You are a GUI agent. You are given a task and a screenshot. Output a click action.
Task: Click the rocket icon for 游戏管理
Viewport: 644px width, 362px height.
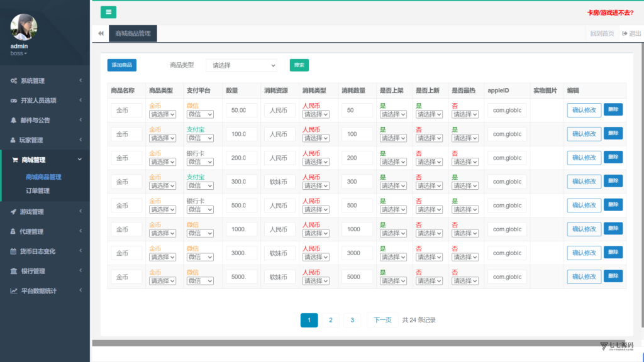click(x=14, y=212)
